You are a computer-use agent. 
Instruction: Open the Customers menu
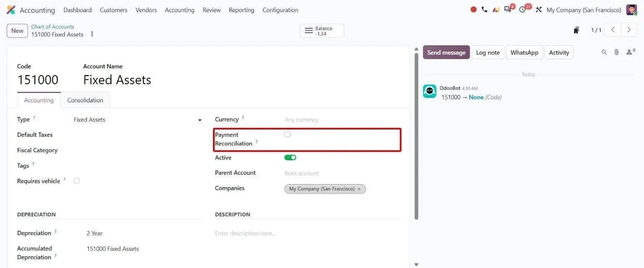(x=114, y=10)
